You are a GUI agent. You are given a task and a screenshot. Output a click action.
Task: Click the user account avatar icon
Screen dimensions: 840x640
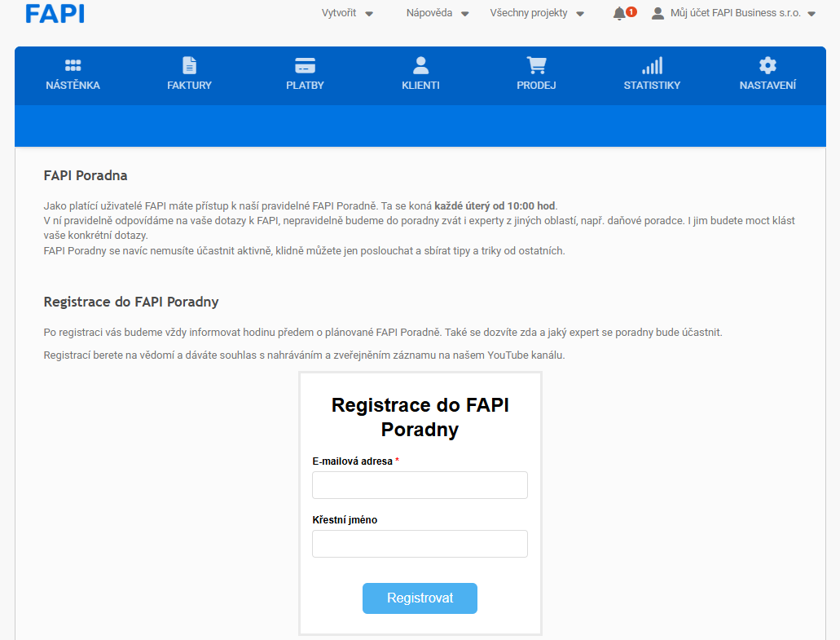click(x=657, y=13)
